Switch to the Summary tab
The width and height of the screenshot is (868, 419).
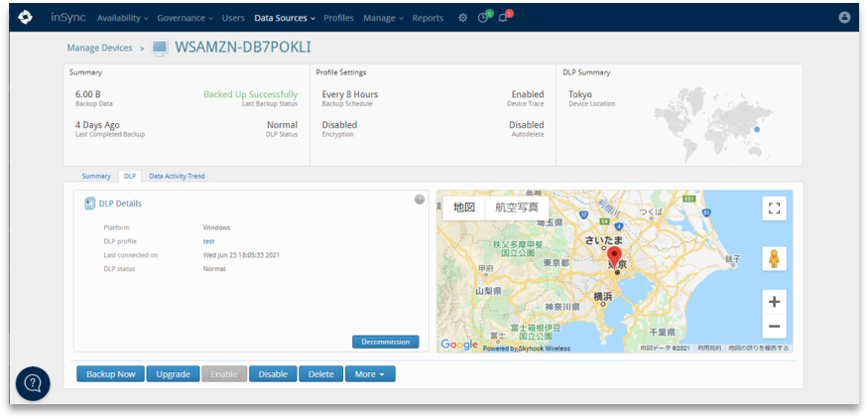[x=96, y=176]
